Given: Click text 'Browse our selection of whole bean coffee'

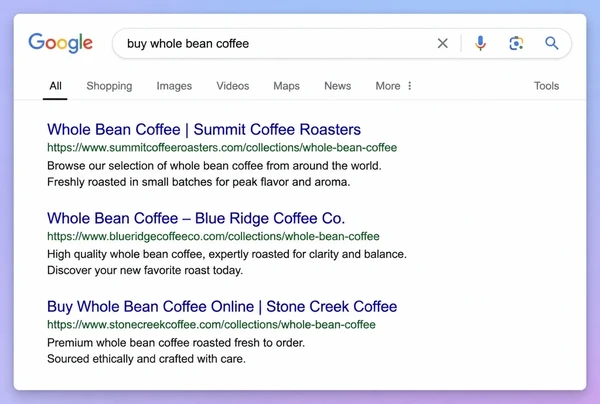Looking at the screenshot, I should [155, 166].
